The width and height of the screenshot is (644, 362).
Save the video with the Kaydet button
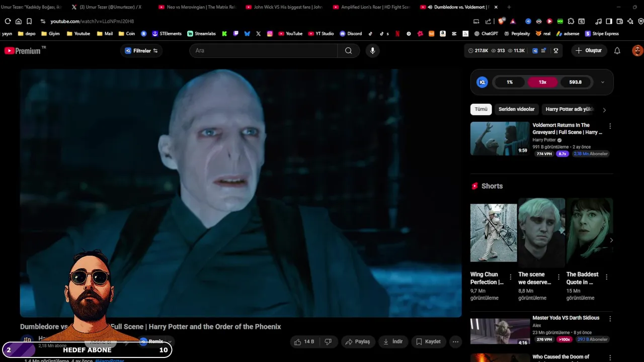(428, 341)
